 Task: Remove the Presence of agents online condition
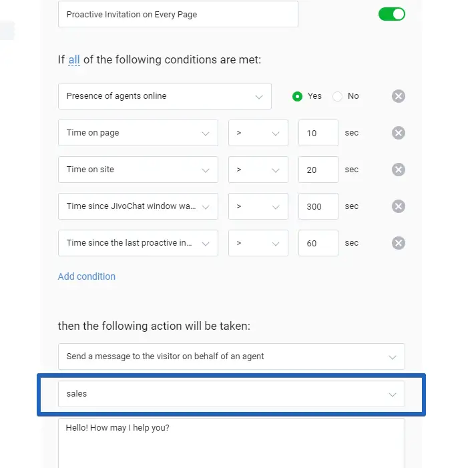pos(398,96)
